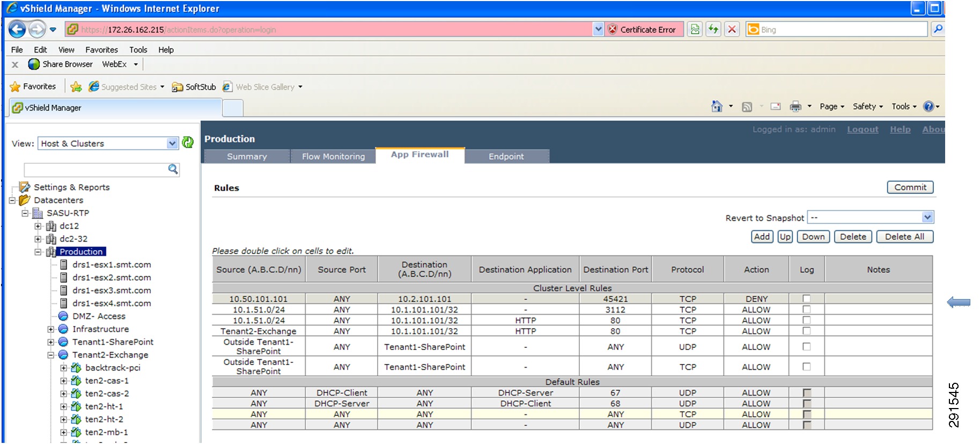Click the Logout link
980x444 pixels.
863,129
